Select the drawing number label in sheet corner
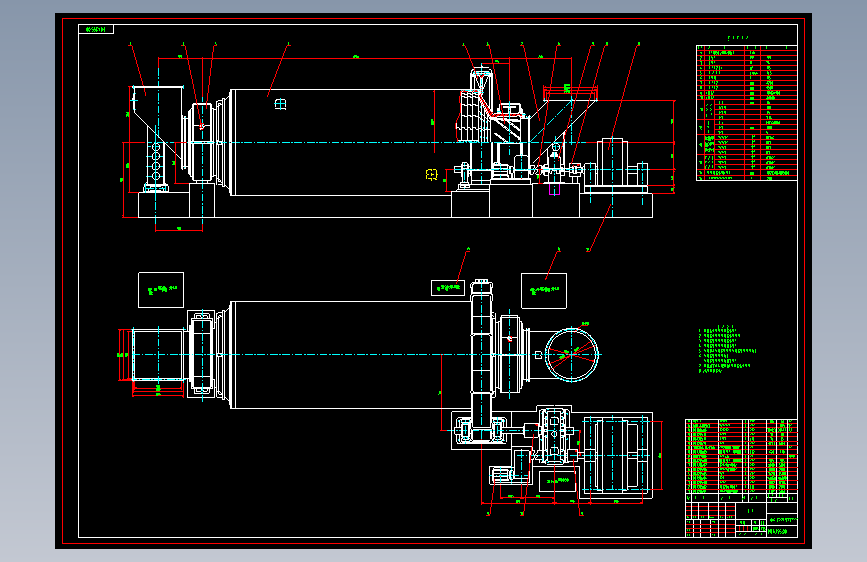Viewport: 867px width, 562px height. (96, 29)
